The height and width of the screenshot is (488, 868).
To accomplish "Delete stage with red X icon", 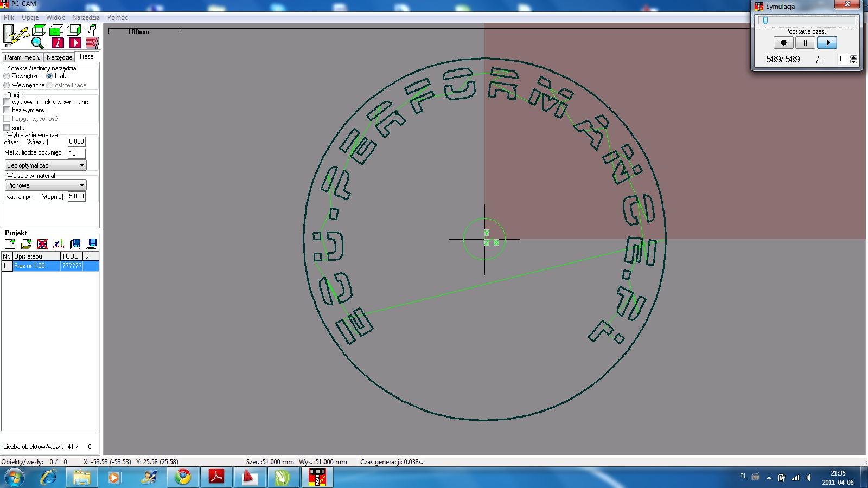I will pos(42,244).
